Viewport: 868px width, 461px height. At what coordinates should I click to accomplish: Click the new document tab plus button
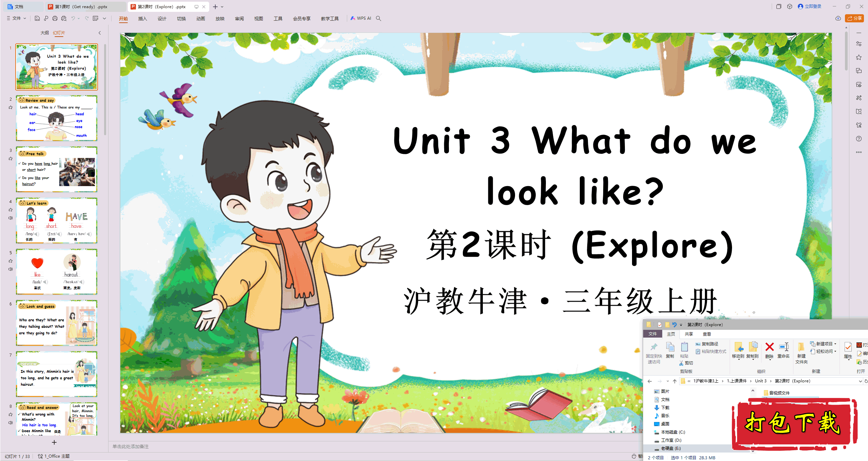pyautogui.click(x=215, y=7)
